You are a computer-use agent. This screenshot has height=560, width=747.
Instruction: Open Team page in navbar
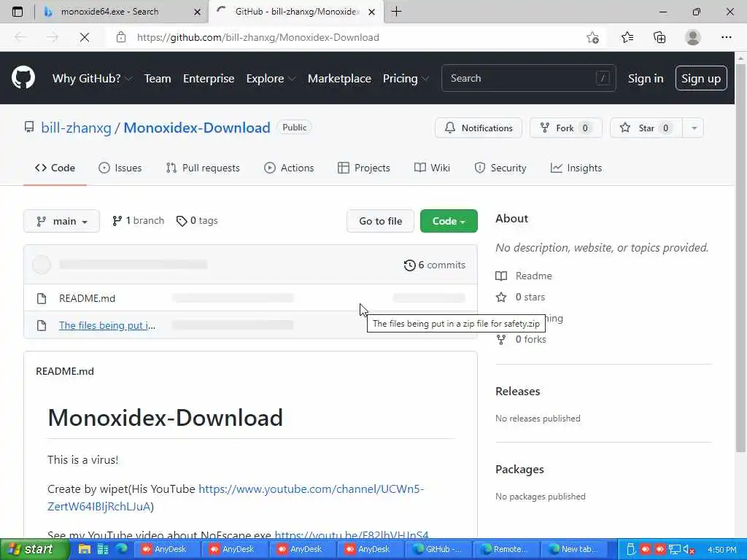point(158,78)
